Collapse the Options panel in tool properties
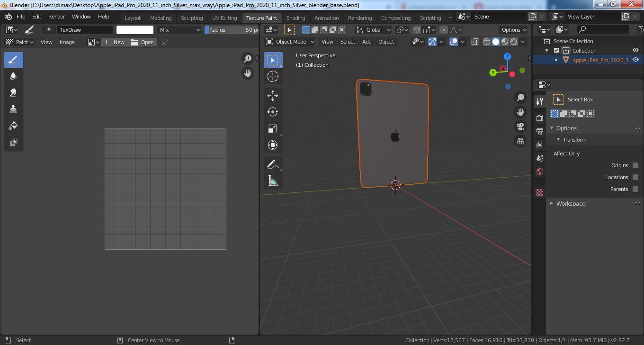 tap(551, 128)
